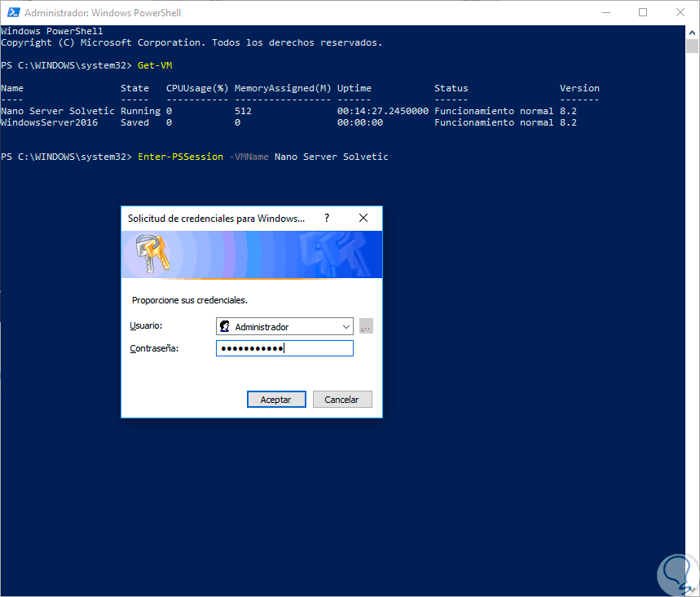The height and width of the screenshot is (597, 700).
Task: Minimize the PowerShell window
Action: coord(605,12)
